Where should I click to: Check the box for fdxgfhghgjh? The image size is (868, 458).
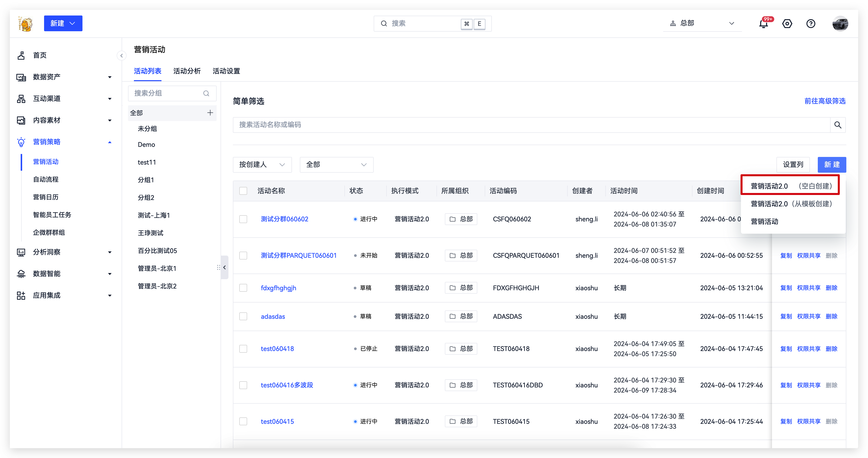pyautogui.click(x=243, y=288)
